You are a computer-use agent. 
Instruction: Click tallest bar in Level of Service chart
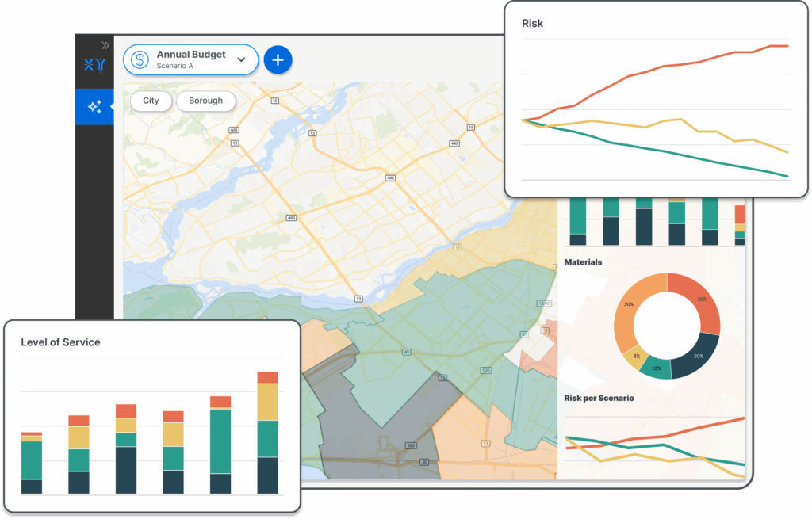tap(267, 432)
